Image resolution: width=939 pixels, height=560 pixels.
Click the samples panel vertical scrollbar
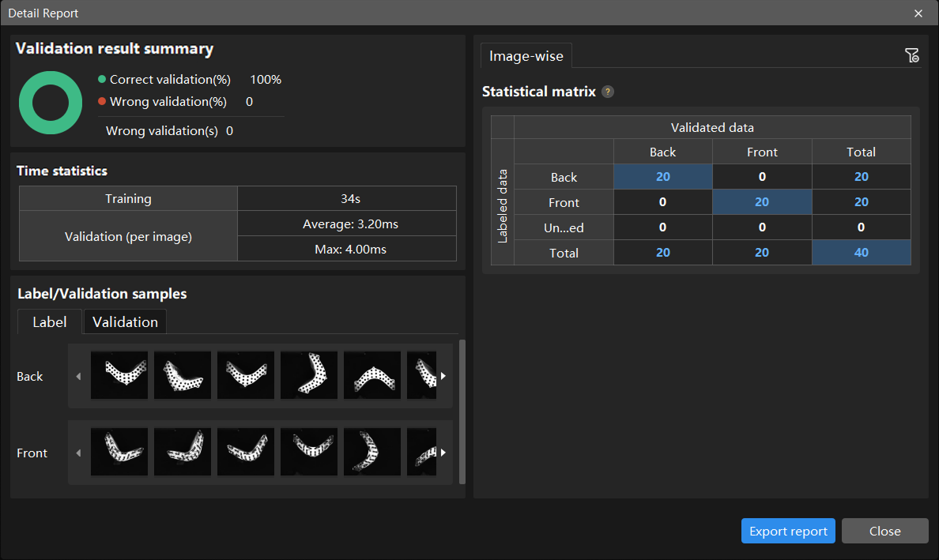[x=462, y=412]
